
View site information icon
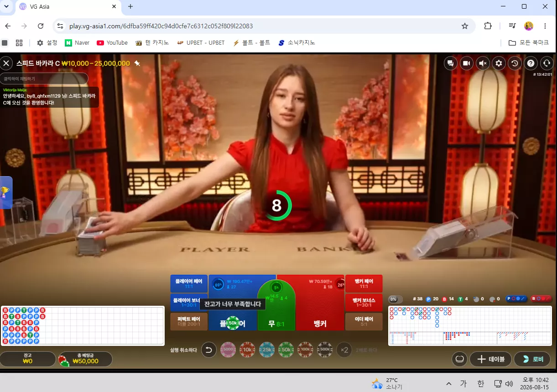(x=60, y=26)
